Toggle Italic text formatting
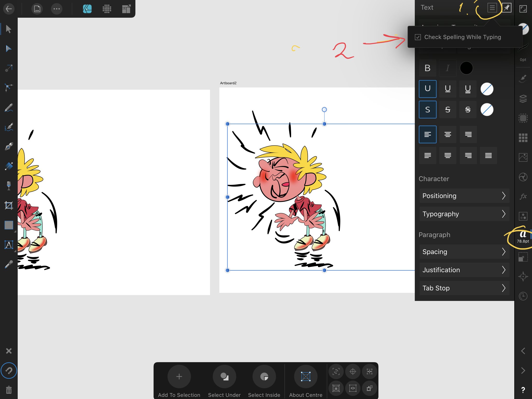532x399 pixels. 448,68
